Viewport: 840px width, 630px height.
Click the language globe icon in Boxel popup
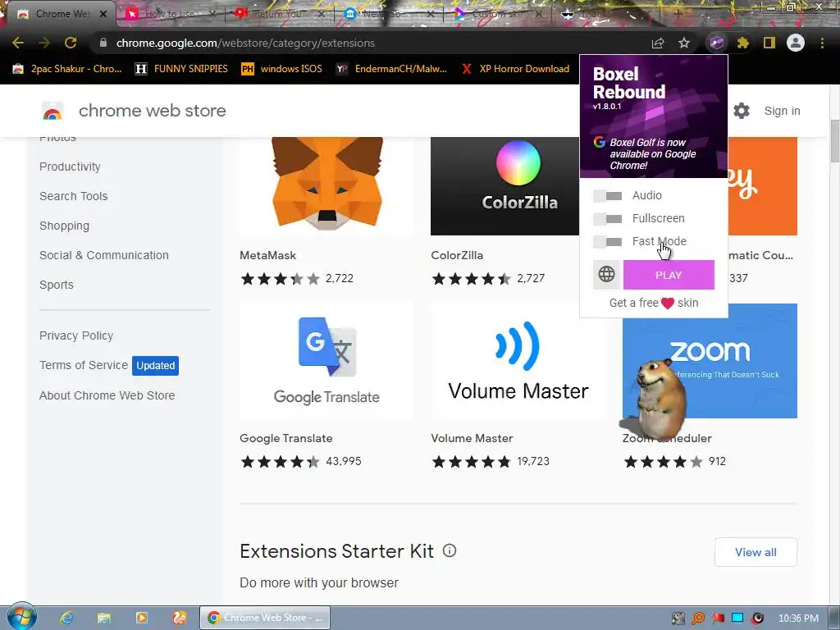606,274
